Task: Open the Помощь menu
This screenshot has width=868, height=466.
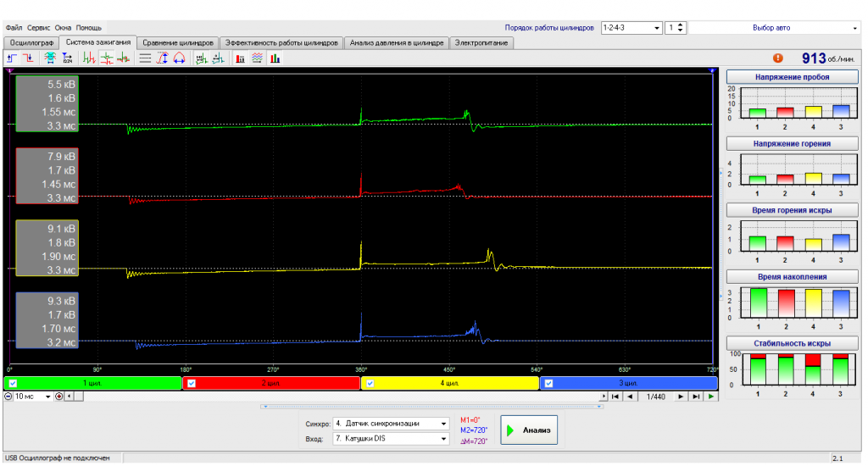Action: (x=88, y=28)
